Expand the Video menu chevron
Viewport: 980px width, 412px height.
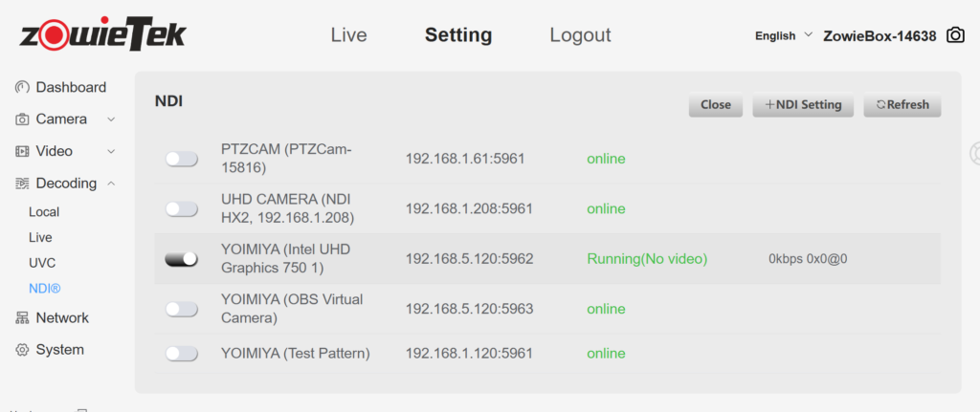(x=111, y=151)
